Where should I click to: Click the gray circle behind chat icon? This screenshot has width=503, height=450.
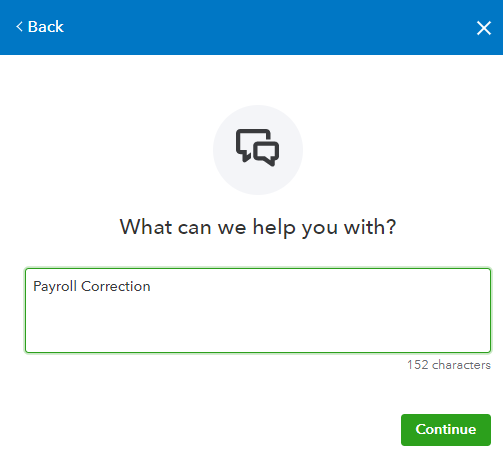(x=258, y=150)
